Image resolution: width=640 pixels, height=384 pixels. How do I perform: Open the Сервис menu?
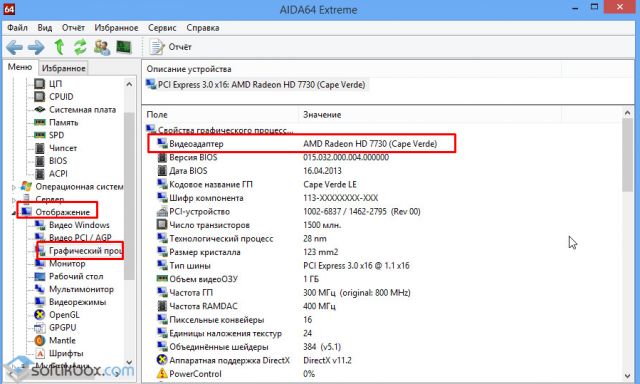162,28
